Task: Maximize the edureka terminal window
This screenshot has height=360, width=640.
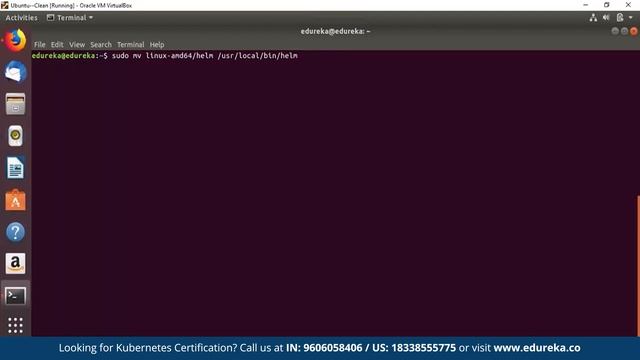Action: (x=624, y=31)
